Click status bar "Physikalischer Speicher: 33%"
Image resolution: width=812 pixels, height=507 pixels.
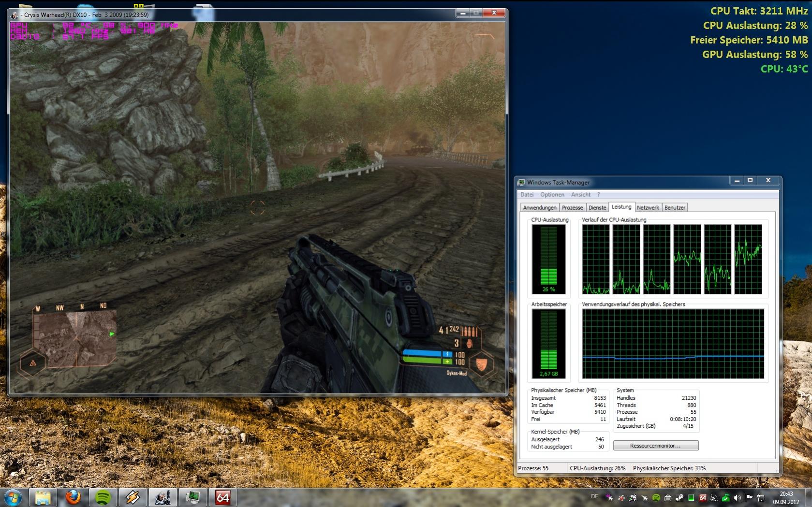point(669,468)
